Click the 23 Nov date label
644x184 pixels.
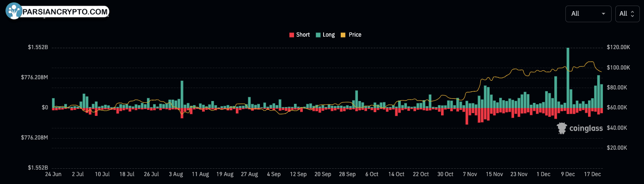click(x=519, y=174)
